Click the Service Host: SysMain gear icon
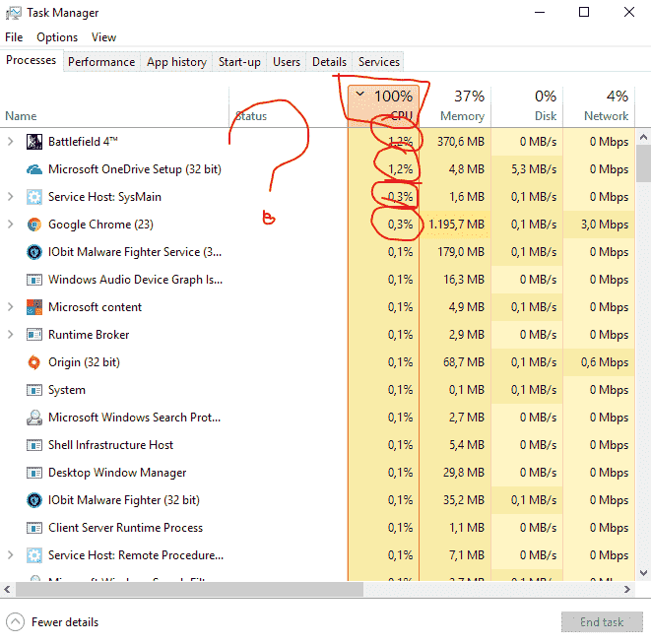 pyautogui.click(x=34, y=197)
